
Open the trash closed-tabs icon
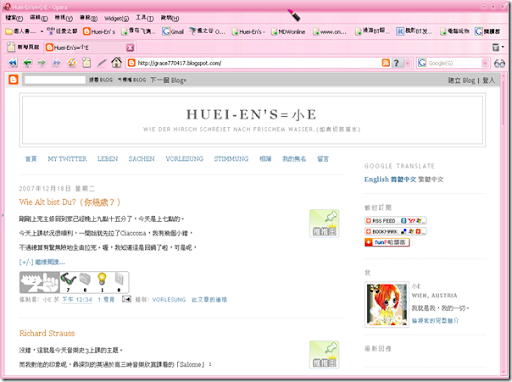tap(496, 47)
